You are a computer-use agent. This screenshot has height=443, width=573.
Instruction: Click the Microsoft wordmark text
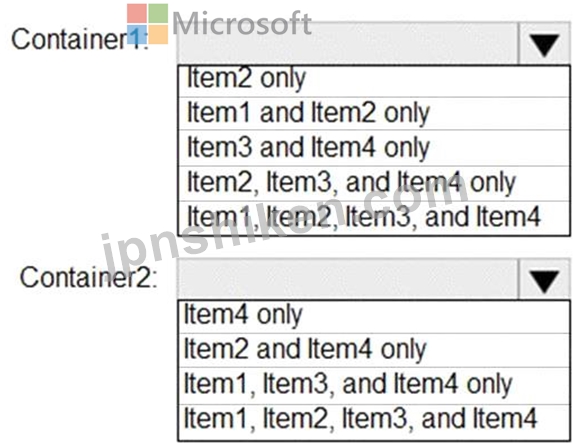242,24
